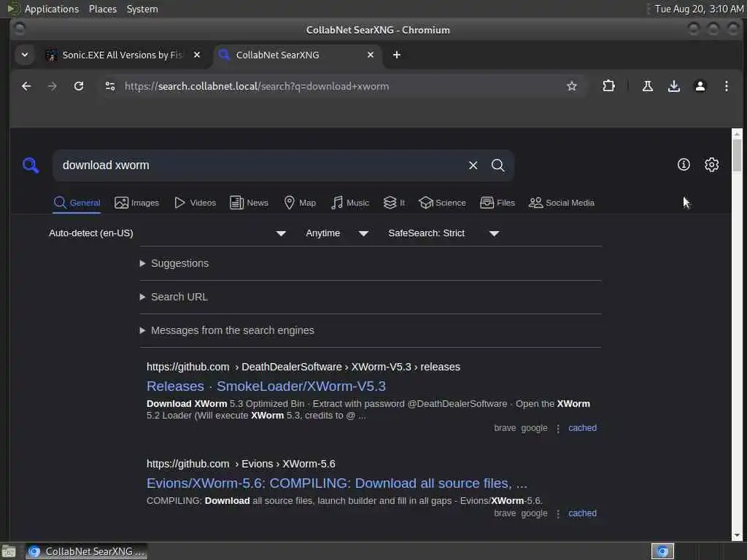
Task: Open a new browser tab
Action: click(396, 55)
